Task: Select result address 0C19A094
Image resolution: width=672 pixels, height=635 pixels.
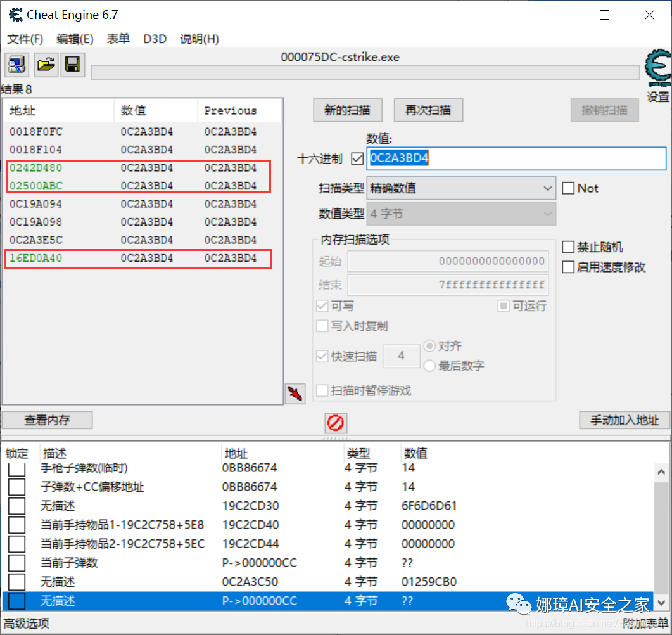Action: (x=36, y=203)
